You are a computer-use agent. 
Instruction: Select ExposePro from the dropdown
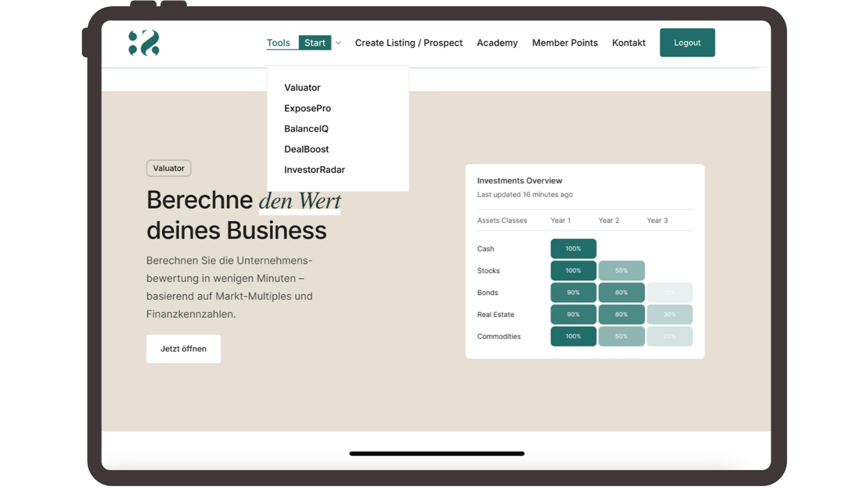tap(307, 108)
